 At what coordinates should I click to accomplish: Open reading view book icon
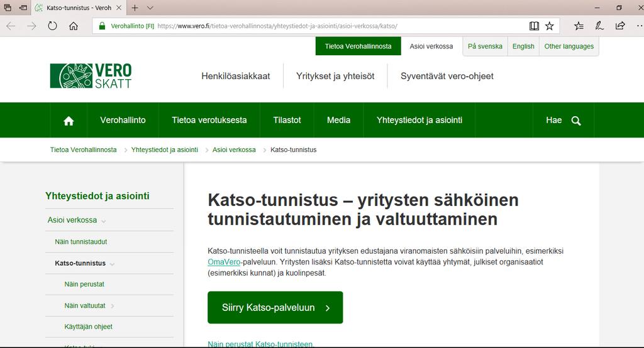point(534,26)
